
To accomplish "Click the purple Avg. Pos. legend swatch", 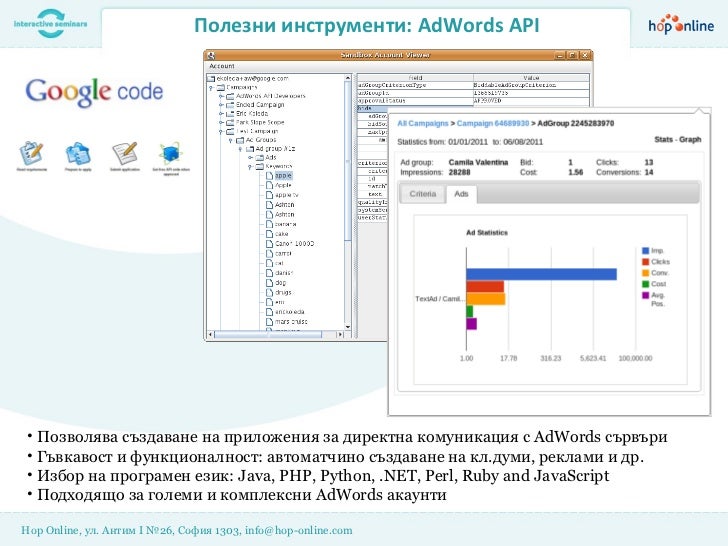I will [645, 295].
